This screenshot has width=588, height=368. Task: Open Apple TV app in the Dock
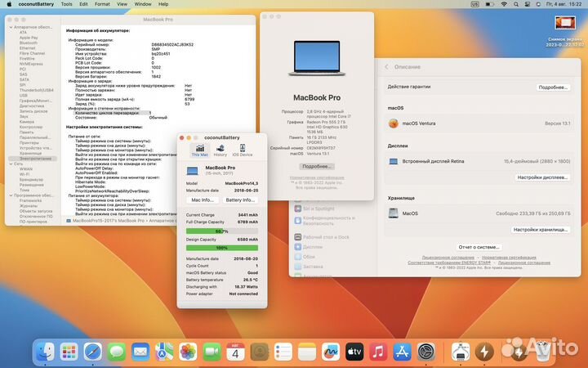click(354, 352)
